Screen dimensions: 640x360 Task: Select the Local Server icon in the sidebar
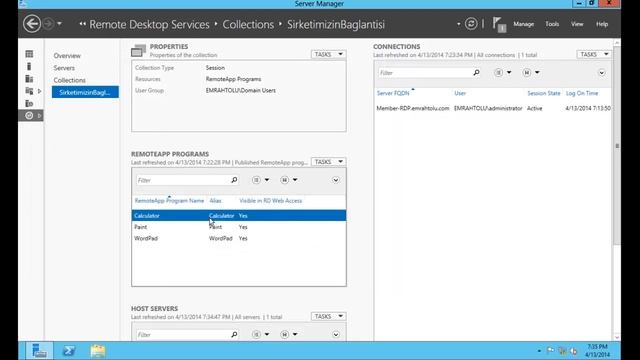(x=29, y=66)
